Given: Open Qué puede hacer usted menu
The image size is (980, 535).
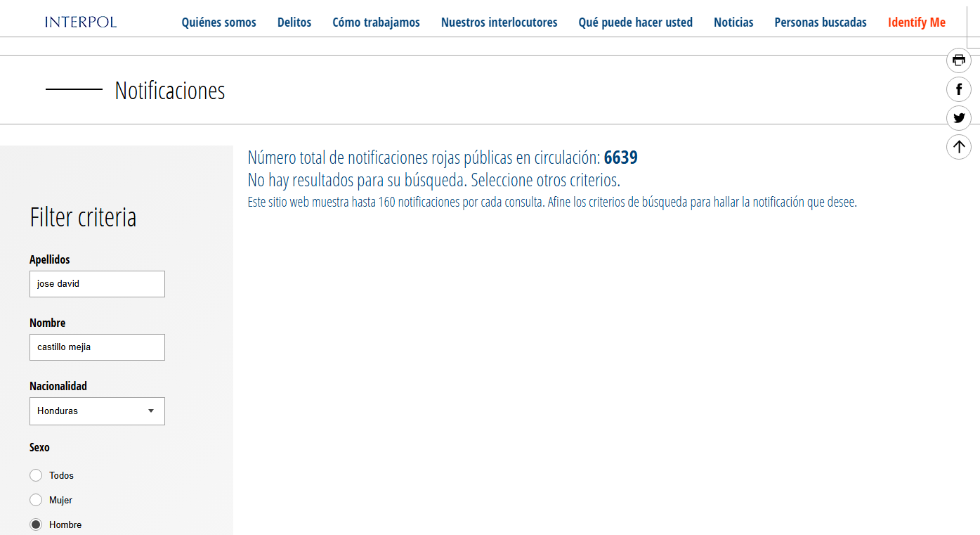Looking at the screenshot, I should (635, 22).
